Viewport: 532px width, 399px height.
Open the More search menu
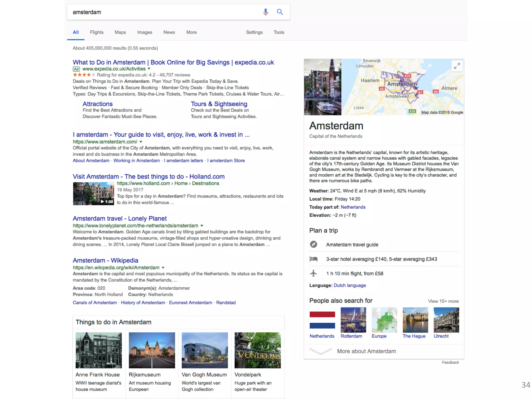pos(191,32)
